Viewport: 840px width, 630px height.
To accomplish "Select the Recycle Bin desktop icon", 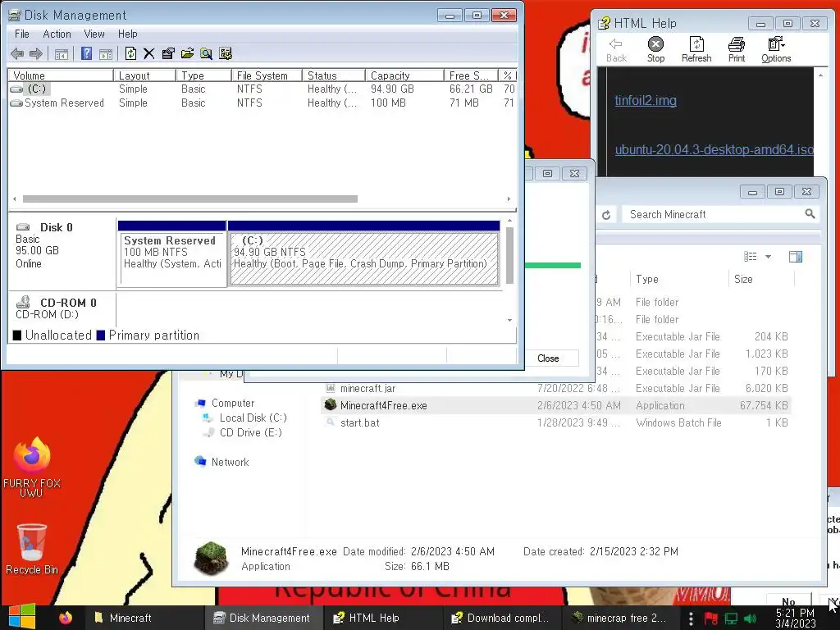I will pyautogui.click(x=32, y=549).
